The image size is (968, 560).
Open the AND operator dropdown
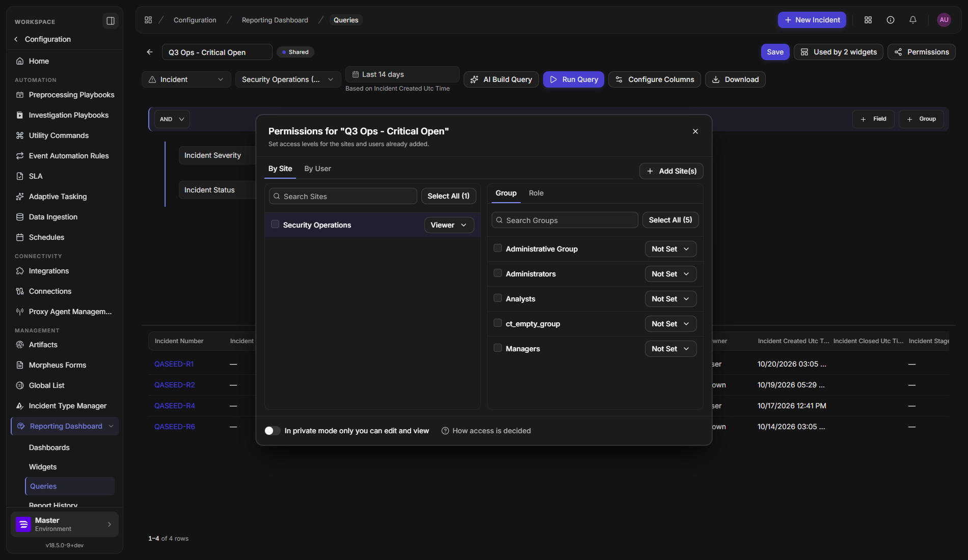[172, 119]
